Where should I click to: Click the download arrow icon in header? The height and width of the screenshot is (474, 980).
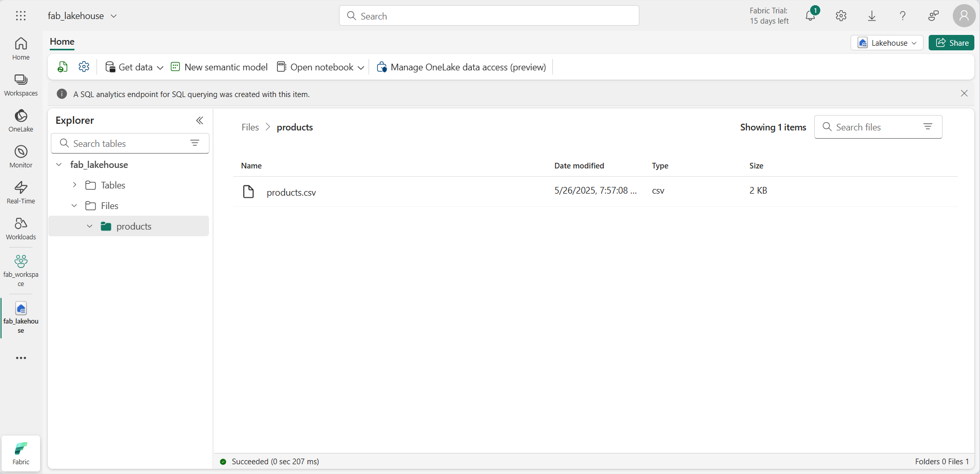872,16
